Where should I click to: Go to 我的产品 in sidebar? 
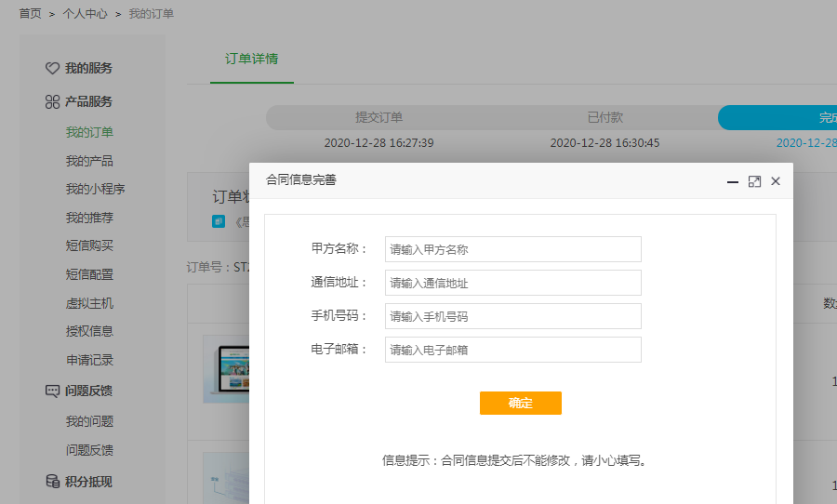[x=89, y=161]
